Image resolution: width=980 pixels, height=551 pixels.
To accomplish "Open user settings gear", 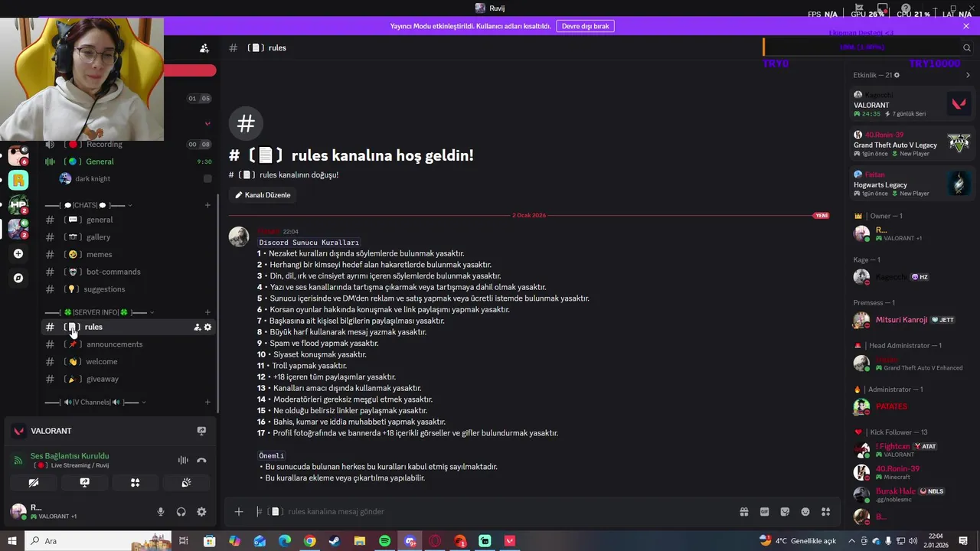I will [201, 512].
